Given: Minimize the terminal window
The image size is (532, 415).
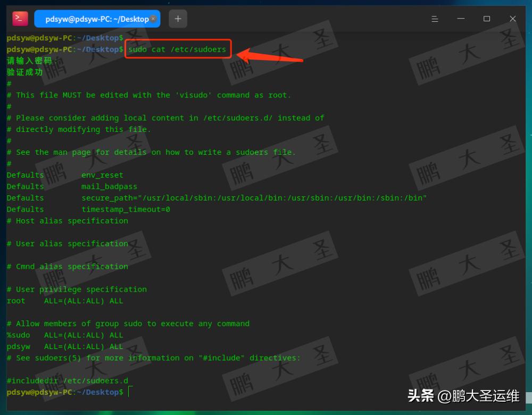Looking at the screenshot, I should click(x=461, y=19).
